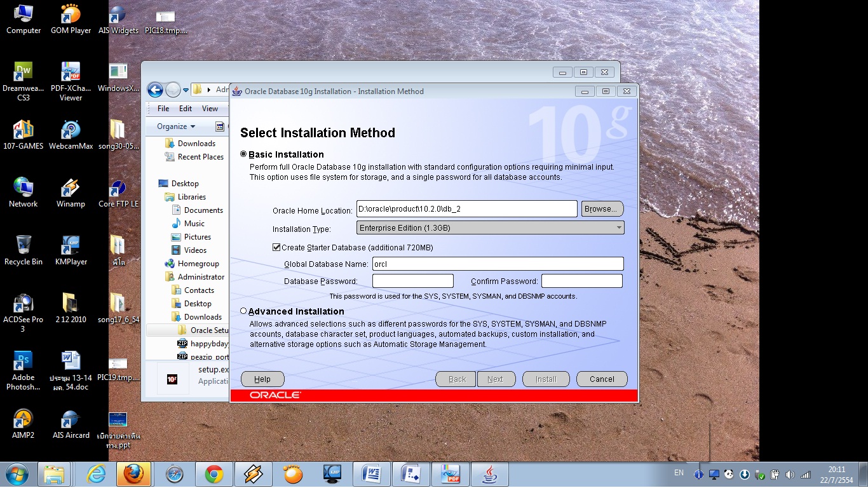
Task: Open the Windows Start button
Action: click(17, 474)
